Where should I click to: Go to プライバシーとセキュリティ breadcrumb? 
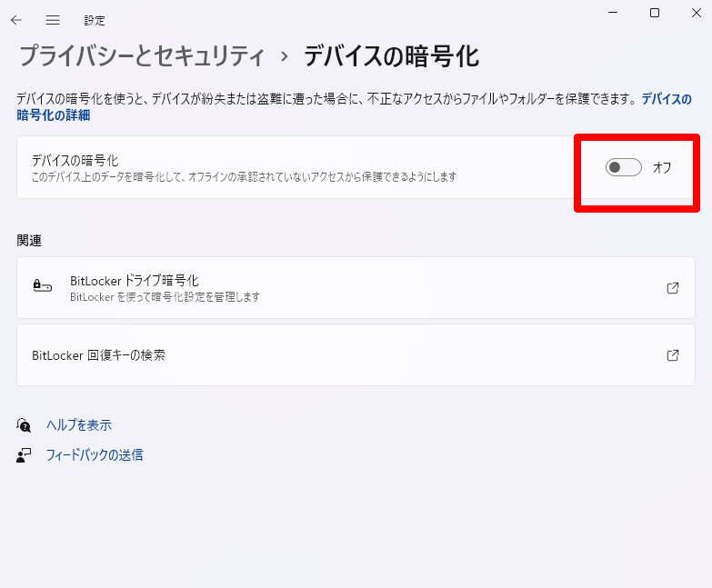click(142, 56)
